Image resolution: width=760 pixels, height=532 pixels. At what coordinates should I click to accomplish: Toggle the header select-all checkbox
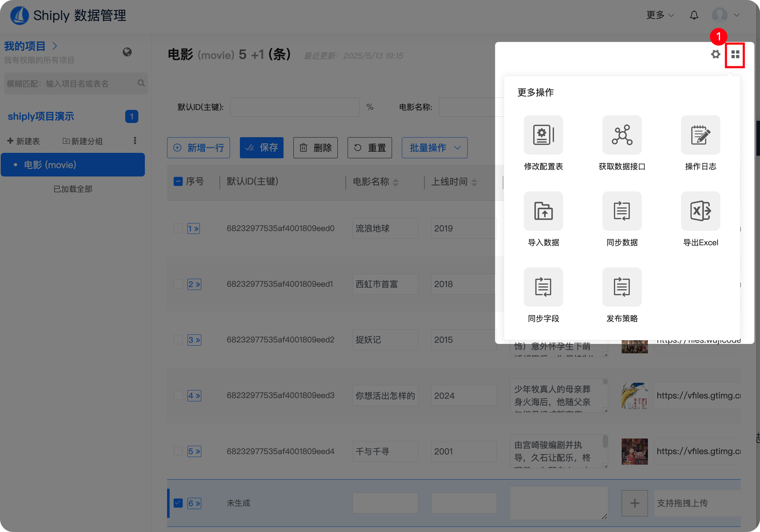tap(178, 181)
